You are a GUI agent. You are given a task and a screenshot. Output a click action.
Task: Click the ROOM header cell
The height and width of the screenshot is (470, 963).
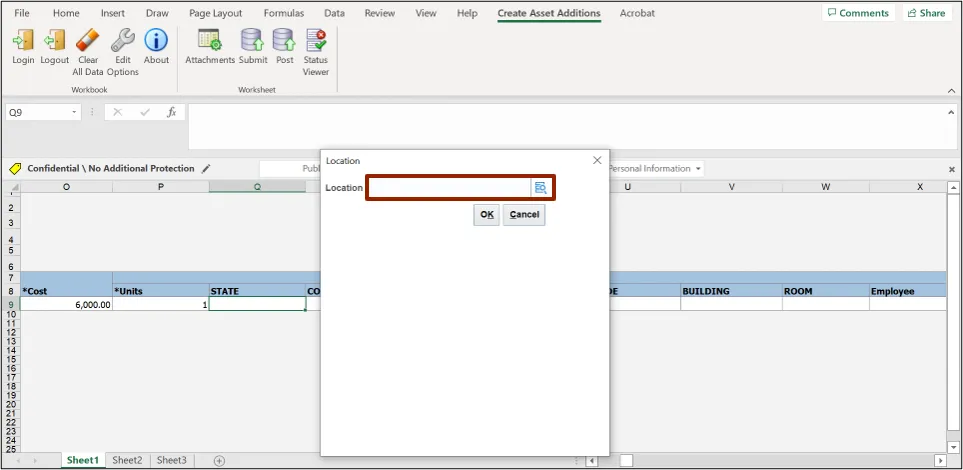pyautogui.click(x=826, y=291)
